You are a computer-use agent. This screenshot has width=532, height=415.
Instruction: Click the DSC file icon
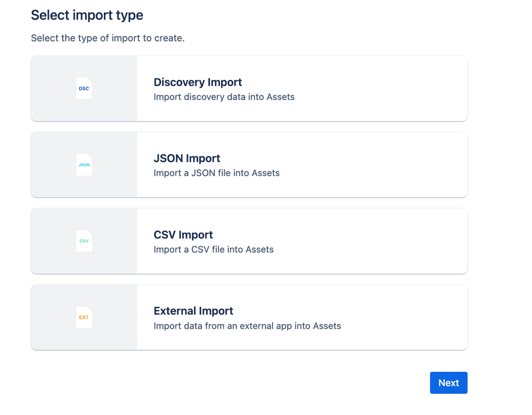click(x=84, y=89)
